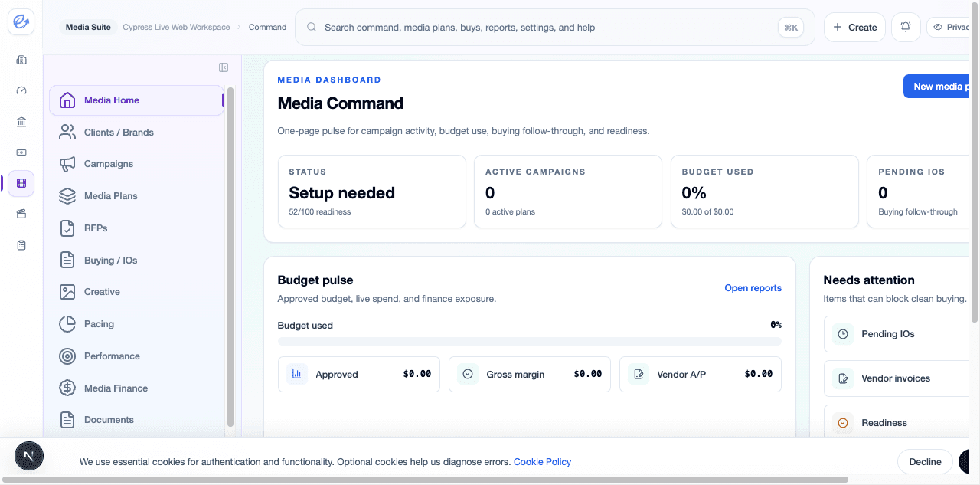Click the search magnifier icon
Image resolution: width=980 pixels, height=485 pixels.
(x=312, y=28)
